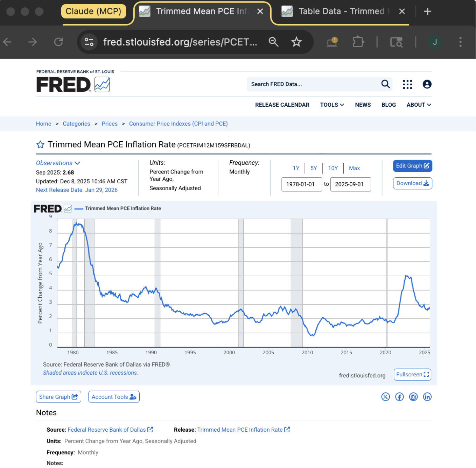Open graph in Fullscreen

412,375
